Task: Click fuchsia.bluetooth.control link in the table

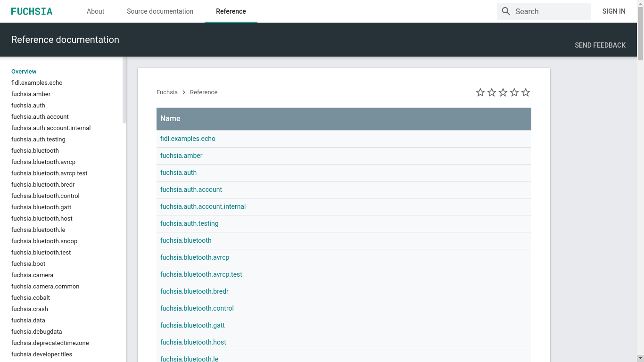Action: click(x=197, y=308)
